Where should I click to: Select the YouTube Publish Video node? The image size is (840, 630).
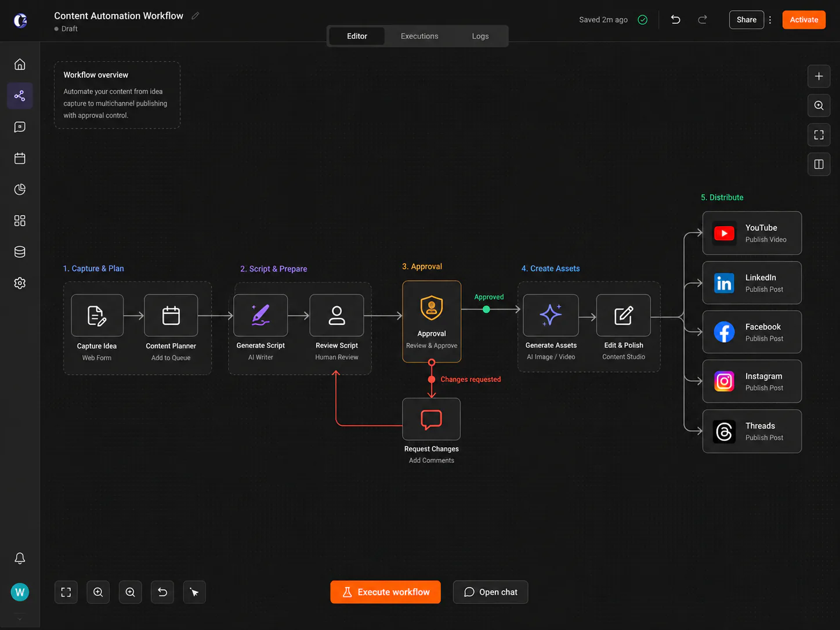(x=752, y=233)
